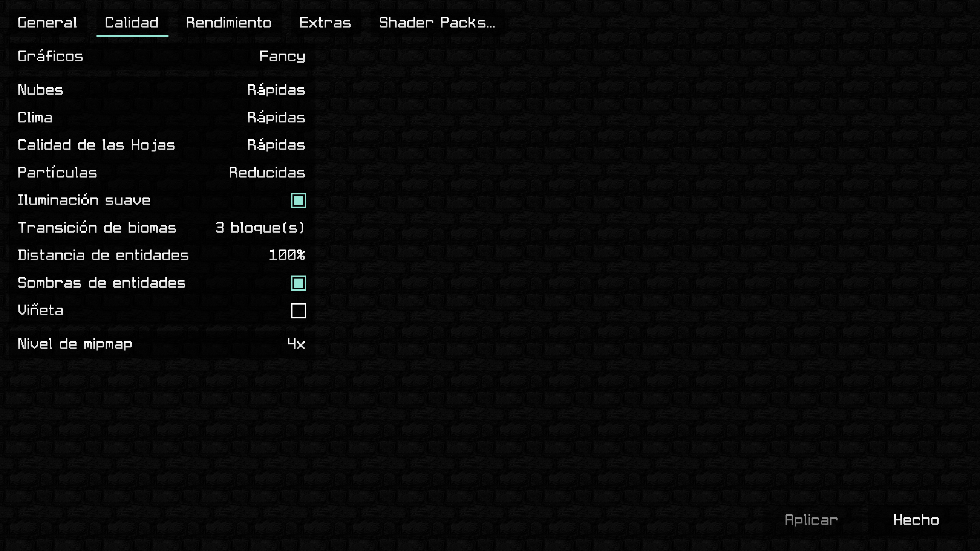Change Calidad de las Hojas setting
The width and height of the screenshot is (980, 551).
[x=276, y=145]
